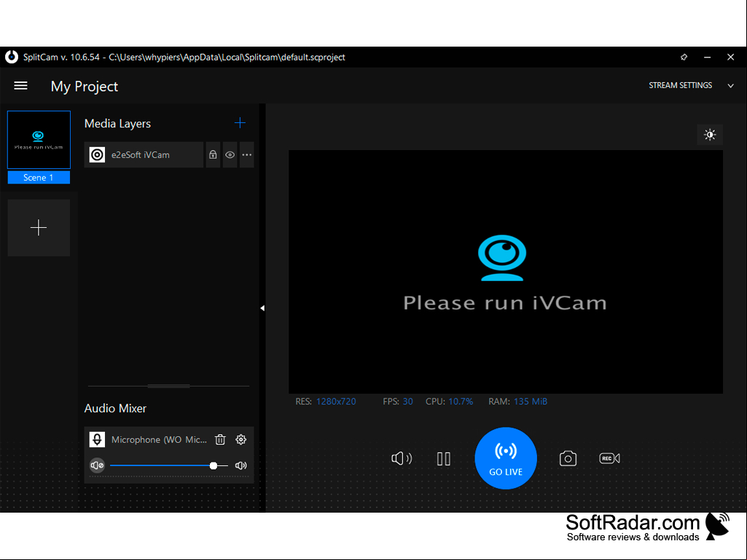Pause the video preview
Screen dimensions: 747x560
point(444,459)
